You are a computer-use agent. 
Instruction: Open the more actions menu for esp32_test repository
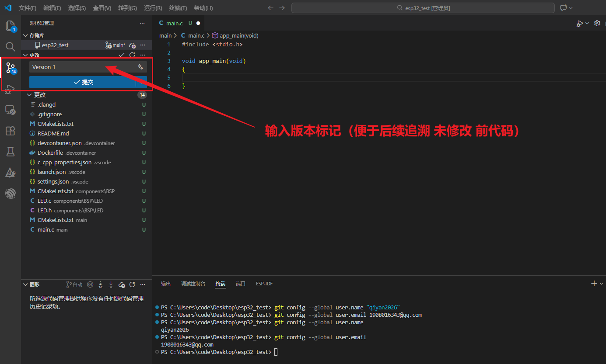143,45
